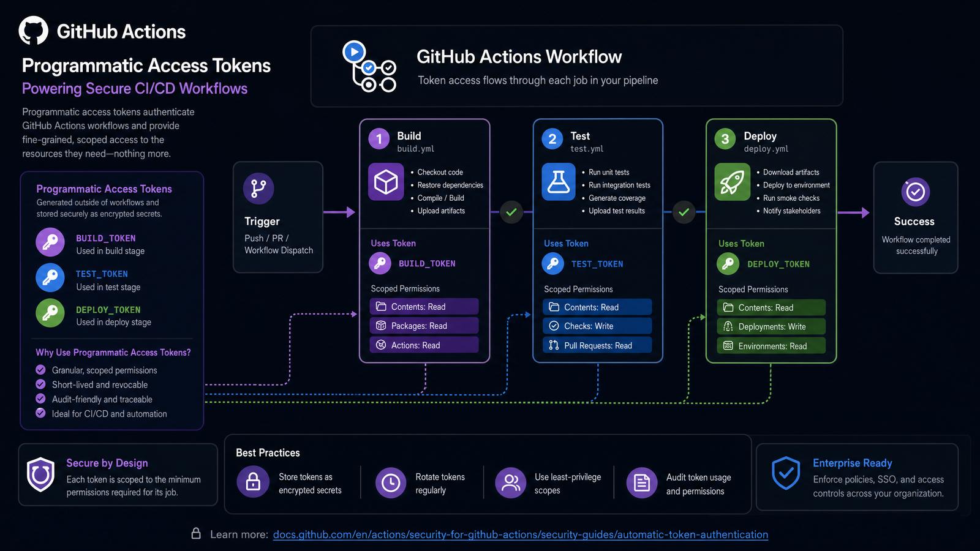
Task: Select the Run unit tests step text
Action: [609, 172]
